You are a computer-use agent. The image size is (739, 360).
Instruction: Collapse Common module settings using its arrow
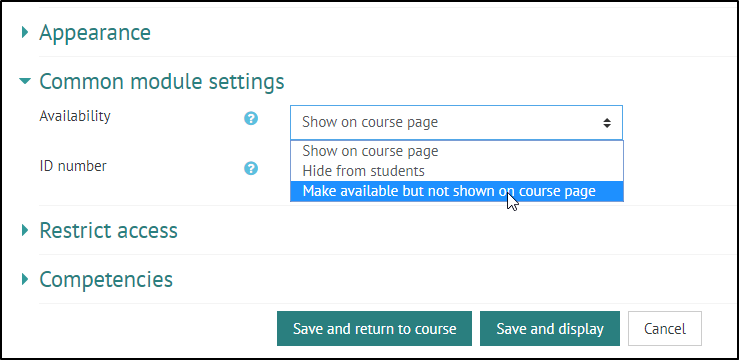[x=25, y=82]
